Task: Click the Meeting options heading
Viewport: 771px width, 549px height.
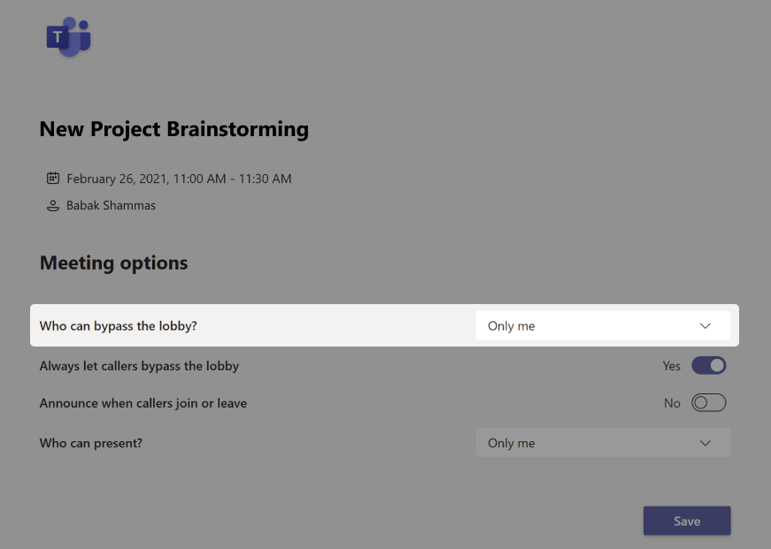Action: point(114,263)
